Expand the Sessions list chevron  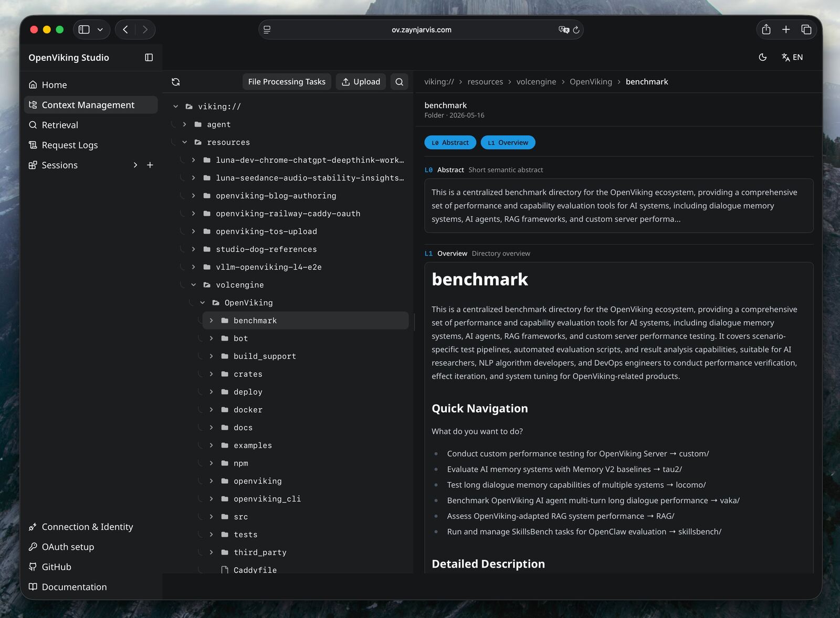(135, 165)
